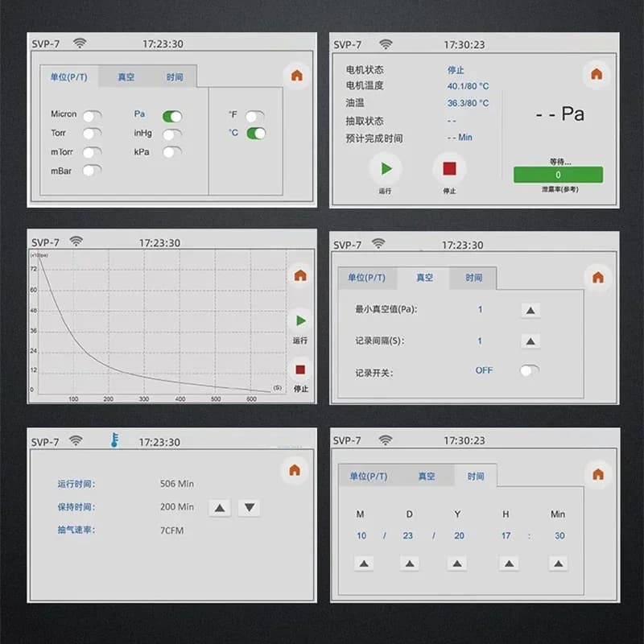Increase 最小真空值(Pa) with its up arrow
This screenshot has width=644, height=644.
pyautogui.click(x=530, y=311)
